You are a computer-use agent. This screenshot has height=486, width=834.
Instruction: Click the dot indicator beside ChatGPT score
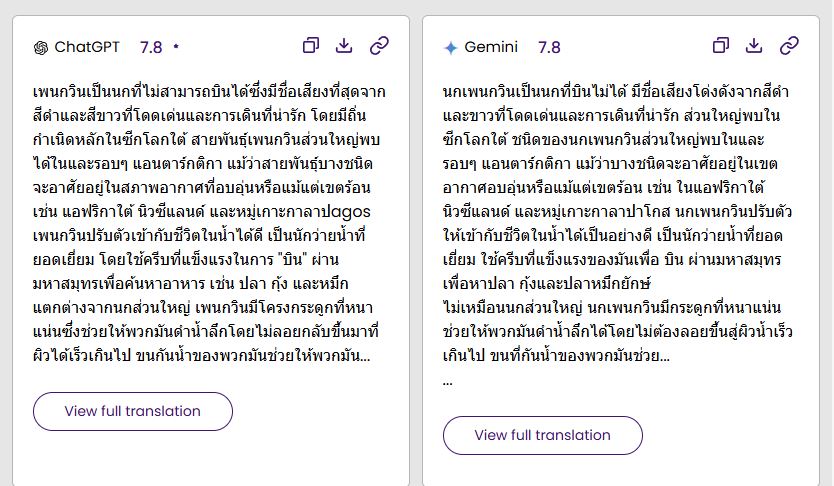coord(176,47)
